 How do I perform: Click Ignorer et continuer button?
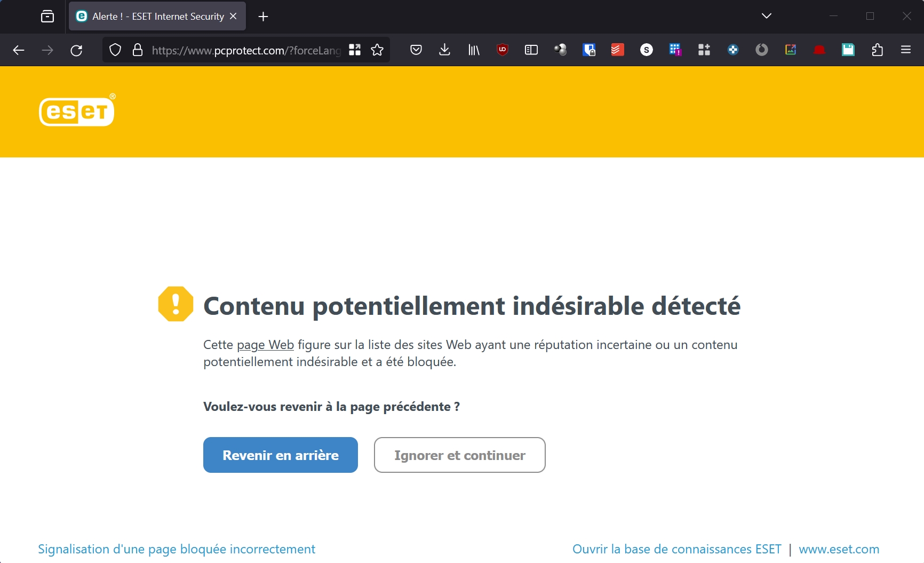460,455
